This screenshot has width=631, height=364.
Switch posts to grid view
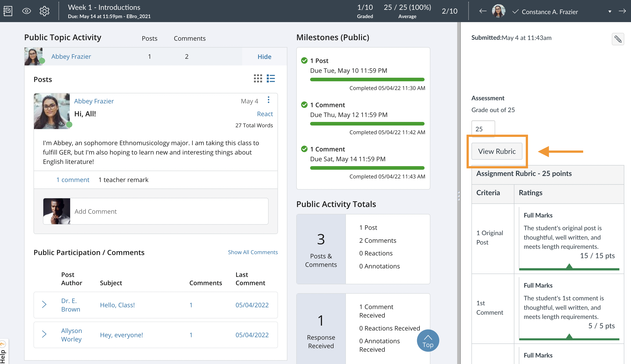(258, 78)
